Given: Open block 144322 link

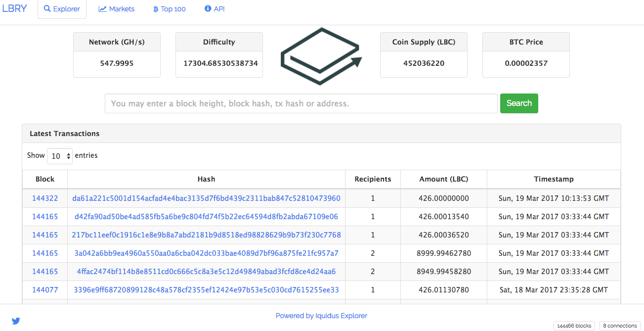Looking at the screenshot, I should [x=45, y=198].
